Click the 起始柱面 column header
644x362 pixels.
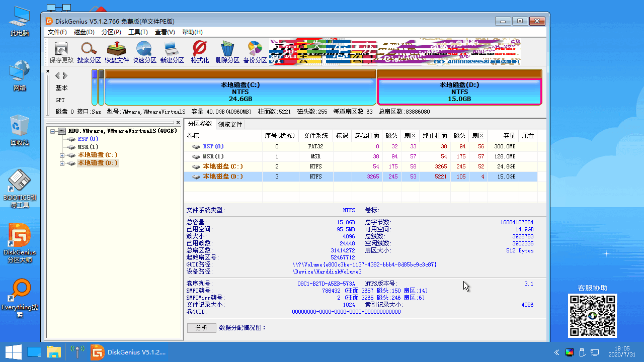(367, 136)
